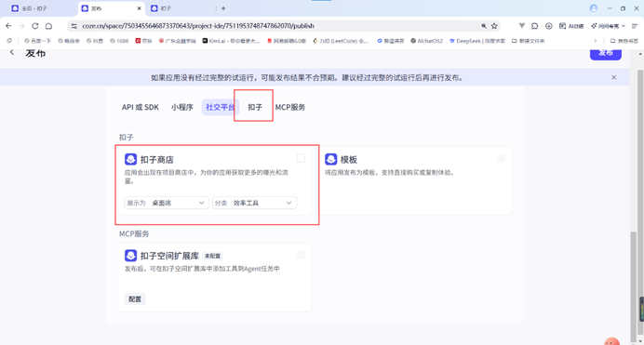Bookmark this page with the star icon
This screenshot has height=345, width=644.
[x=494, y=26]
